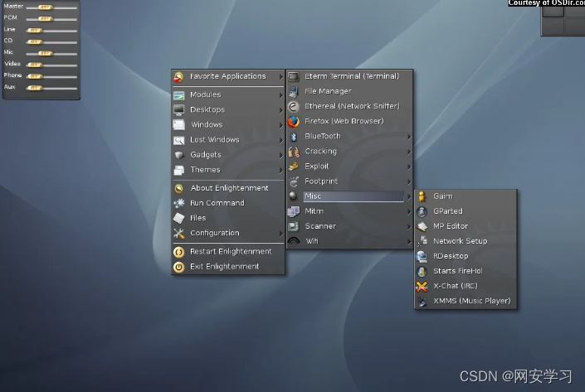This screenshot has height=392, width=585.
Task: Click the Eterm Terminal icon
Action: (294, 76)
